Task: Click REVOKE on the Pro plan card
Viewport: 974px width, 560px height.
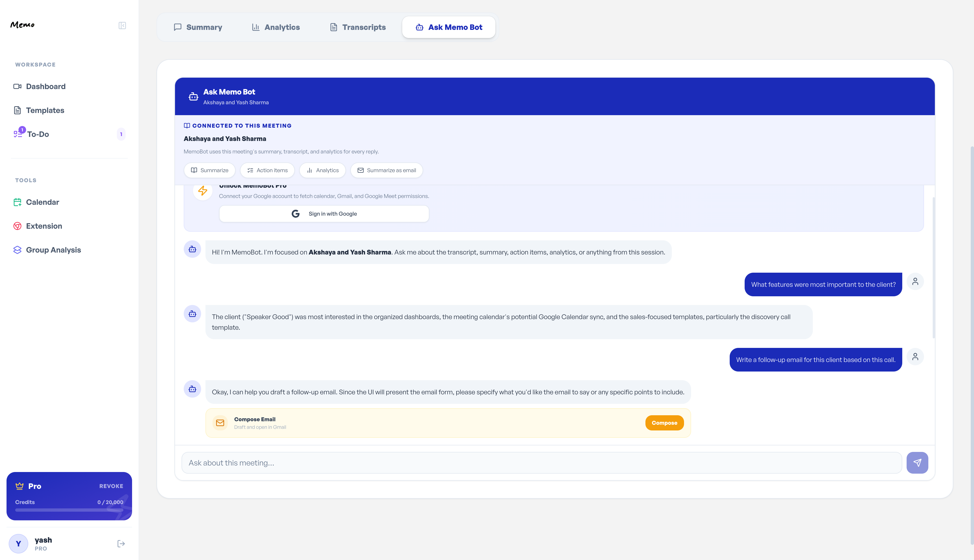Action: pos(111,486)
